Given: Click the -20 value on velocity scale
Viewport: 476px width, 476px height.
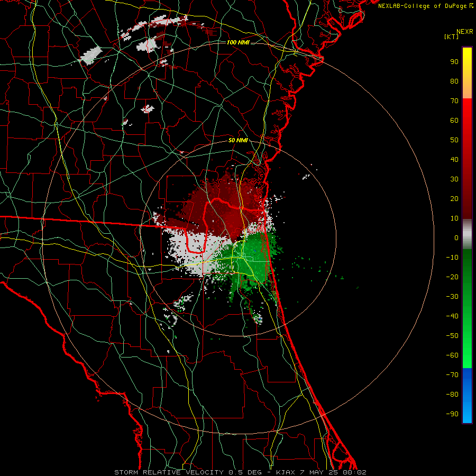Looking at the screenshot, I should (x=452, y=277).
